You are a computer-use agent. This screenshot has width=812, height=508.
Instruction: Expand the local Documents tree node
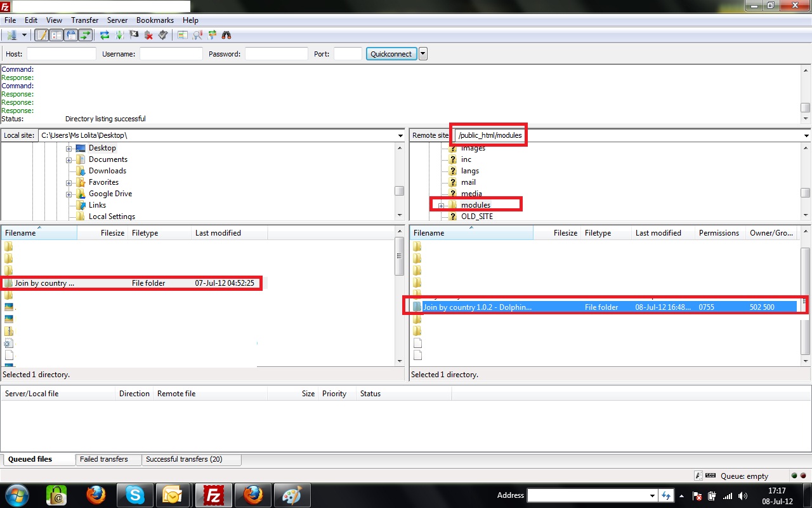pos(69,159)
